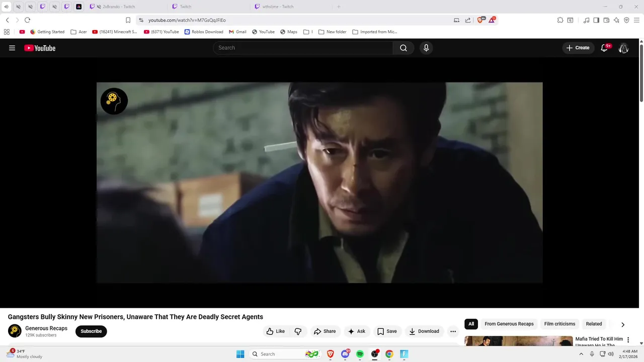Subscribe to Generous Recaps

click(x=91, y=331)
